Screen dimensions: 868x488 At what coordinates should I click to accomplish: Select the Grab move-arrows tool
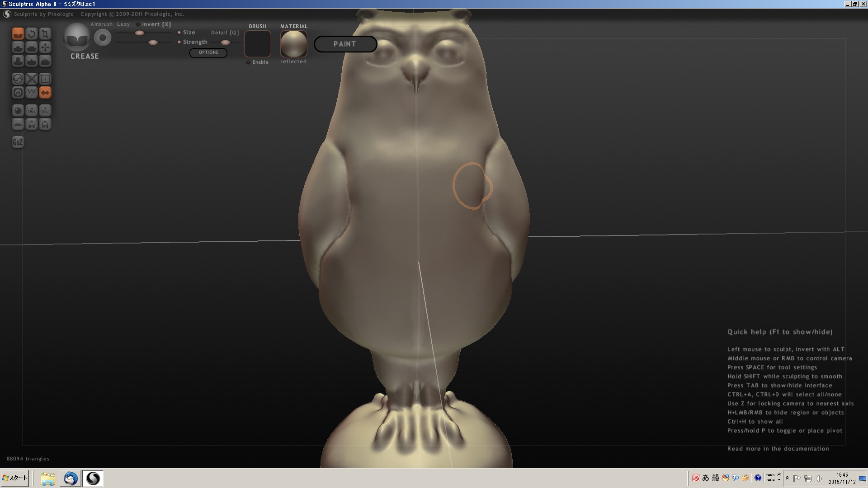coord(45,47)
